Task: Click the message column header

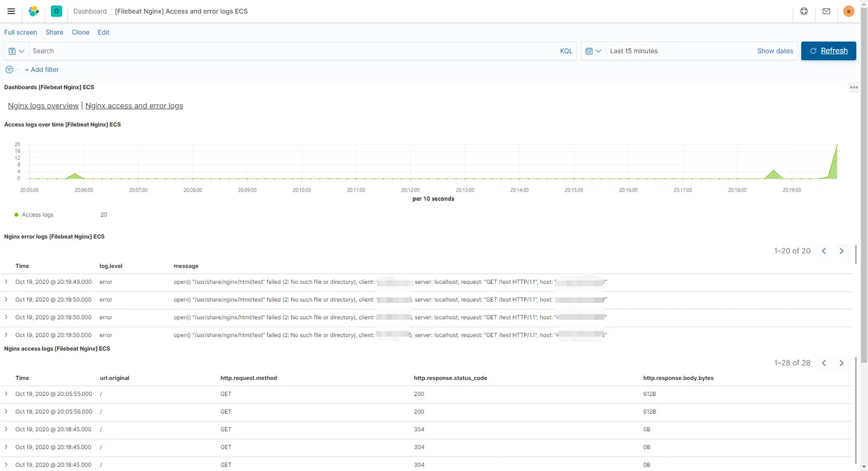Action: point(186,266)
